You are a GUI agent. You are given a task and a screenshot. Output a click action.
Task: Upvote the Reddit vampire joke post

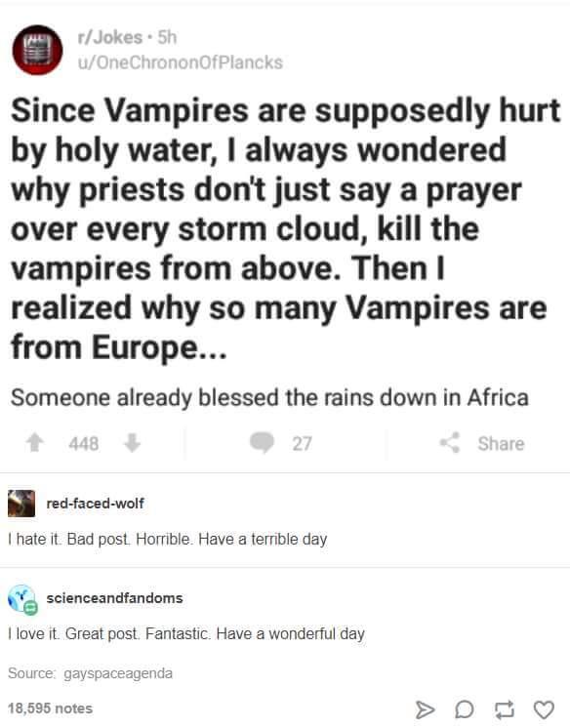35,442
